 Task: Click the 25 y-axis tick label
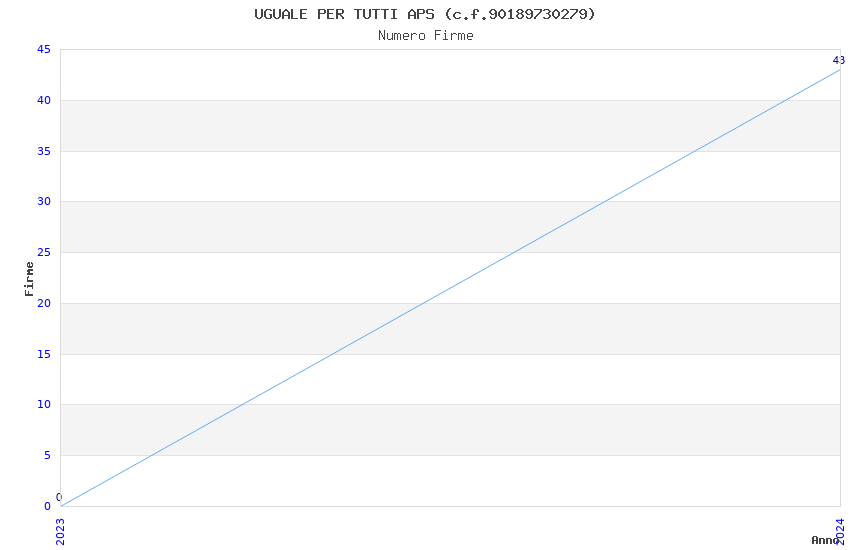pos(44,253)
